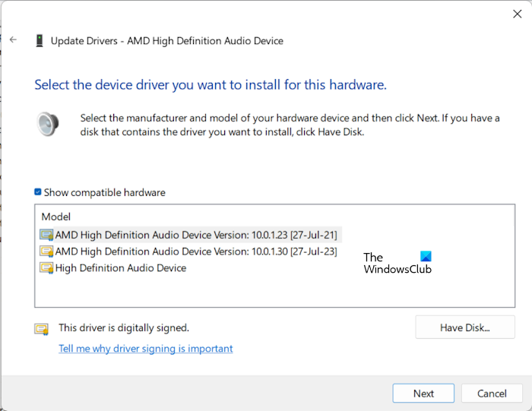
Task: Select generic High Definition Audio Device
Action: coord(121,268)
